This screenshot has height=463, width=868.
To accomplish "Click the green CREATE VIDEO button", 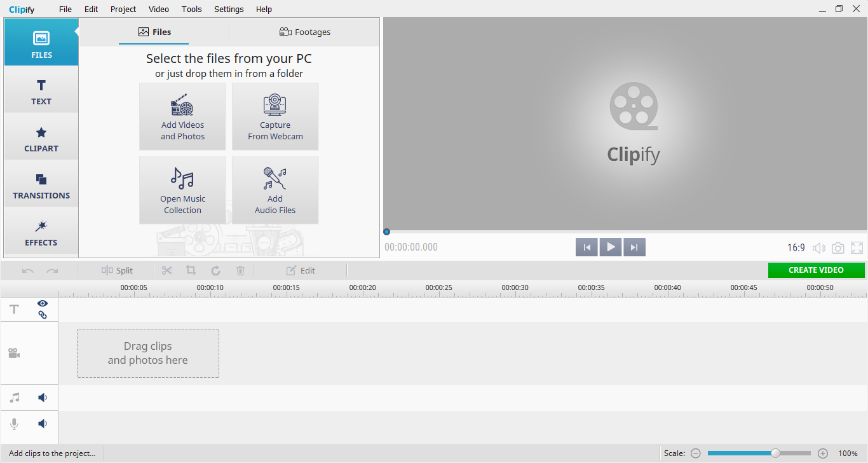I will pos(816,270).
